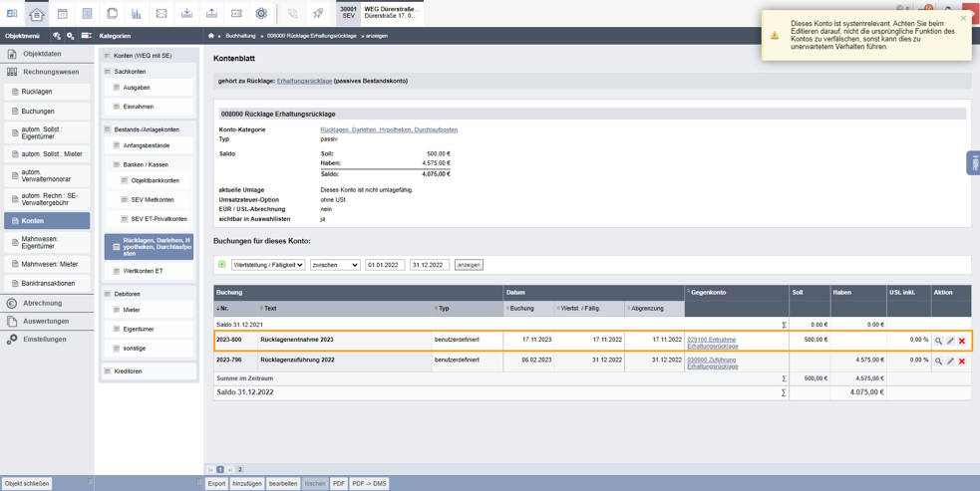
Task: Open the ticket voucher icon in toolbar
Action: [x=236, y=13]
